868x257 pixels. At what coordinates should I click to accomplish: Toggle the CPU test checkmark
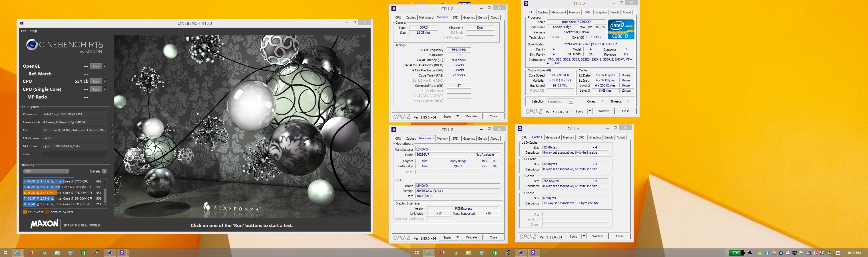(105, 81)
